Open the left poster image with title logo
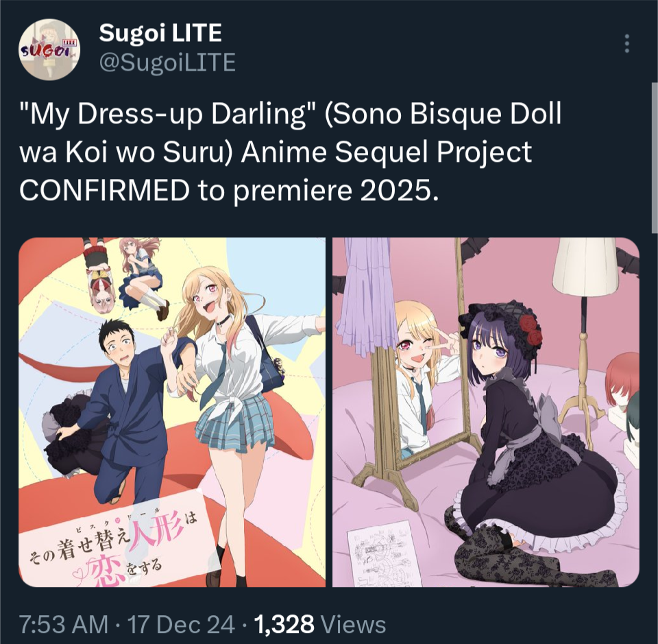658x644 pixels. click(x=172, y=412)
